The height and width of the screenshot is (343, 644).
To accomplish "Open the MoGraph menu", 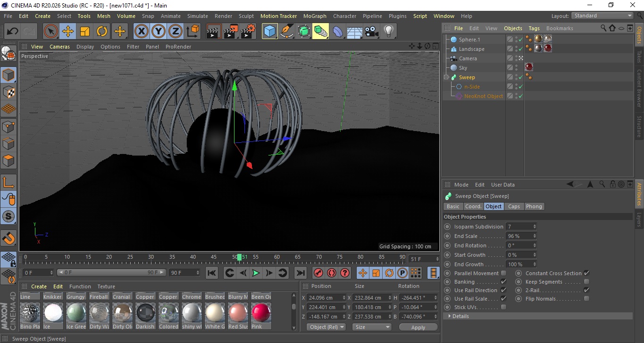I will coord(315,16).
